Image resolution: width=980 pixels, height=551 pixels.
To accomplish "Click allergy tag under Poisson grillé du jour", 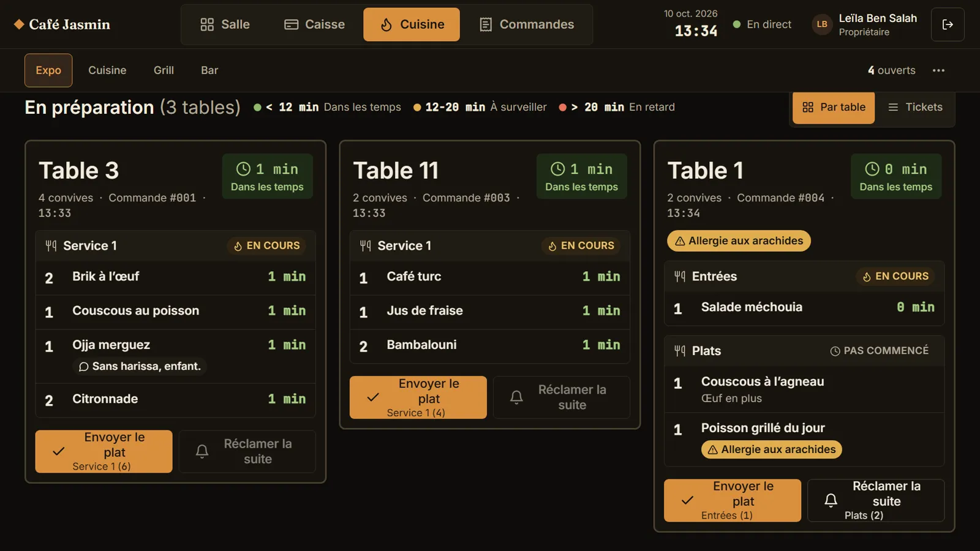I will click(772, 449).
